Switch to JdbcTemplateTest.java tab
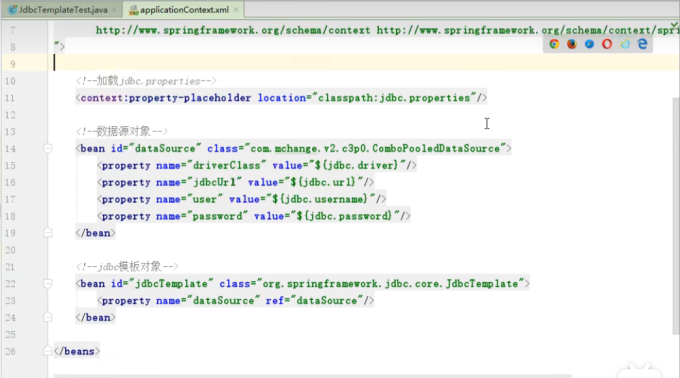Image resolution: width=680 pixels, height=378 pixels. pos(63,10)
